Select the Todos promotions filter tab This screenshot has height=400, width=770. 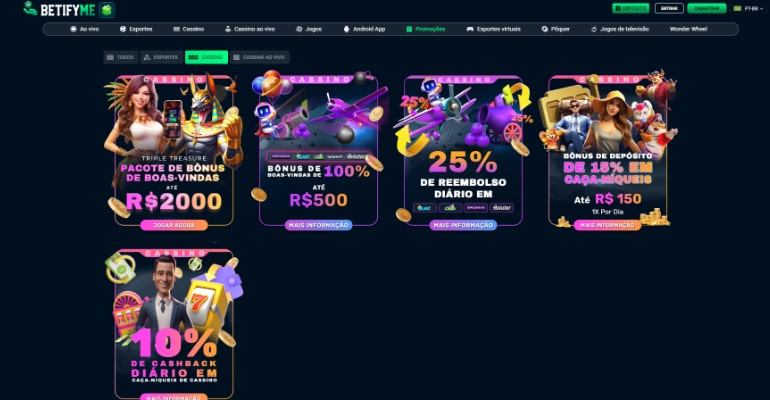[121, 57]
